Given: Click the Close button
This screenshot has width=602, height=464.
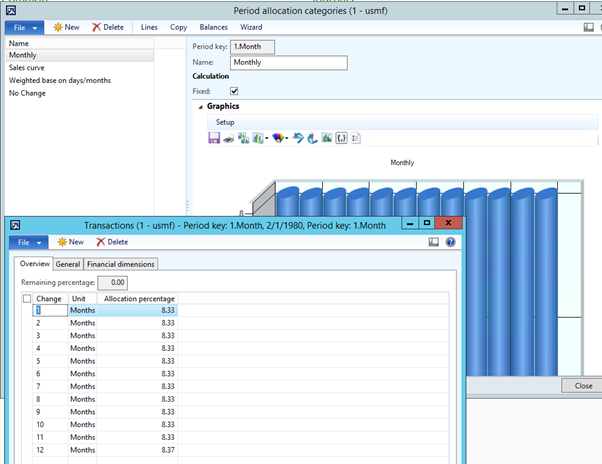Looking at the screenshot, I should [x=583, y=385].
